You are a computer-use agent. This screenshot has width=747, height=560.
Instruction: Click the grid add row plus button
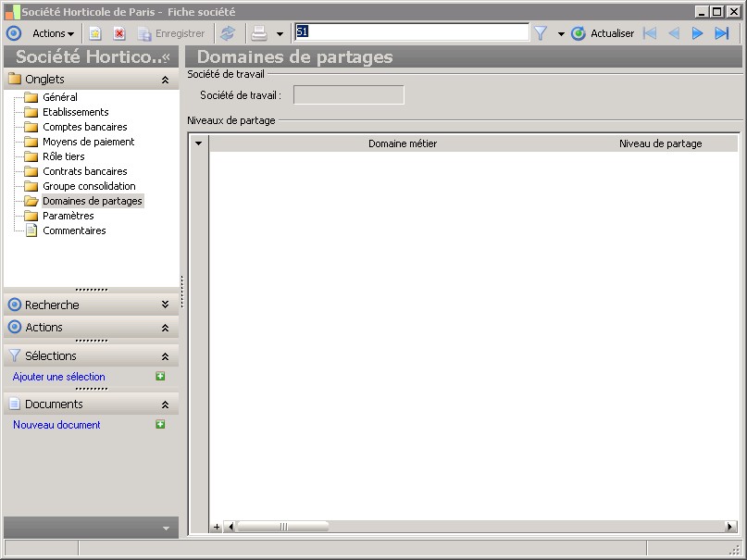217,527
